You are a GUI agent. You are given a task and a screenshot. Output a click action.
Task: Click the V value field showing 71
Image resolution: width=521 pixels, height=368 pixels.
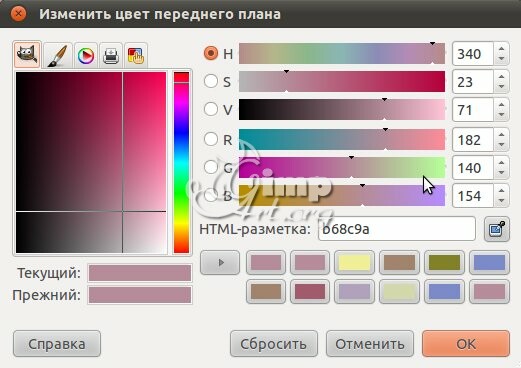click(x=473, y=110)
